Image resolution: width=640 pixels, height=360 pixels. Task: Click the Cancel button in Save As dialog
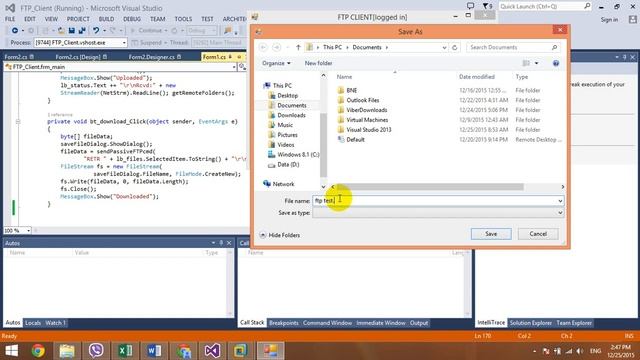coord(538,234)
